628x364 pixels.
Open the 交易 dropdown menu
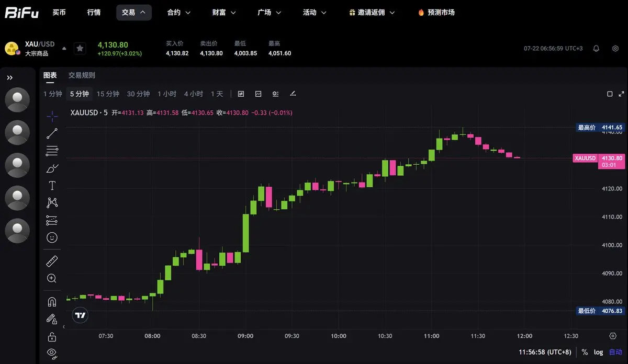[x=134, y=13]
